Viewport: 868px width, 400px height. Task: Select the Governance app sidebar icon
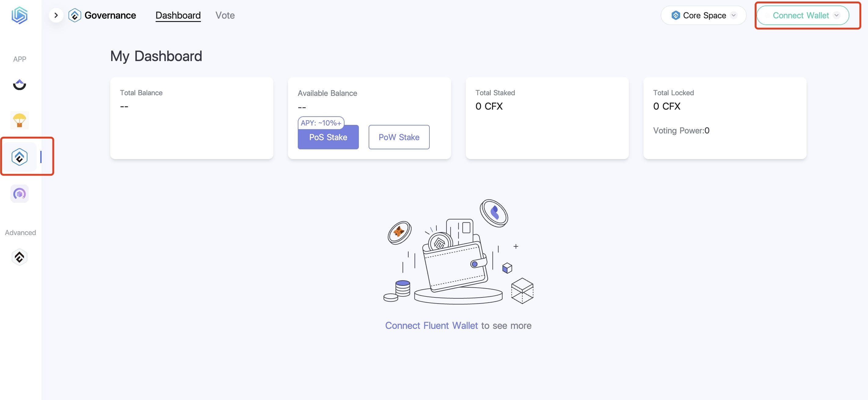(20, 157)
